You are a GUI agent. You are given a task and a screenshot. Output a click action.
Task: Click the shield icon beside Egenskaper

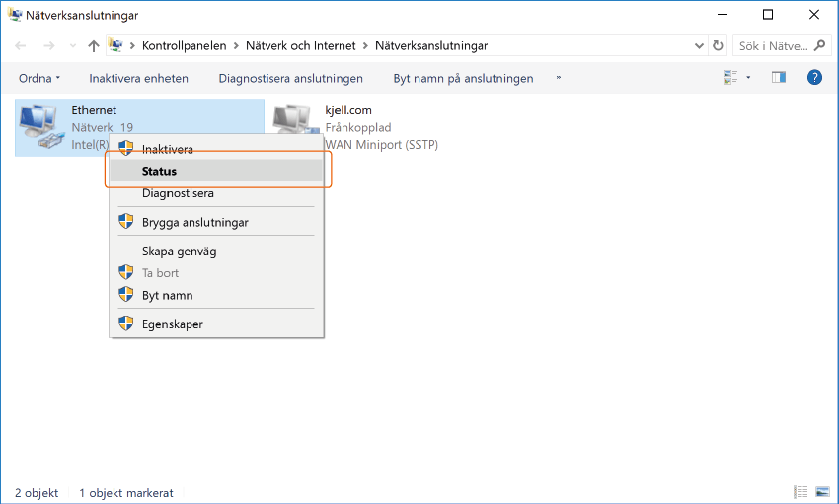pos(125,323)
